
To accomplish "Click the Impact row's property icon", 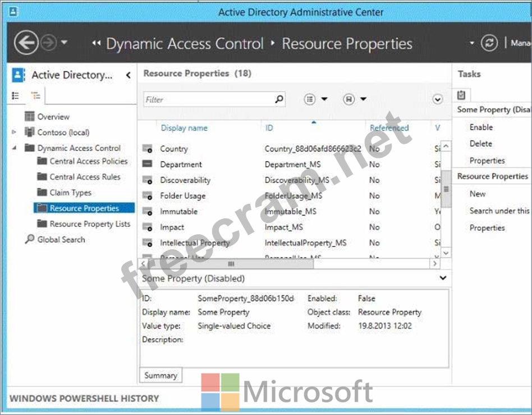I will [148, 227].
